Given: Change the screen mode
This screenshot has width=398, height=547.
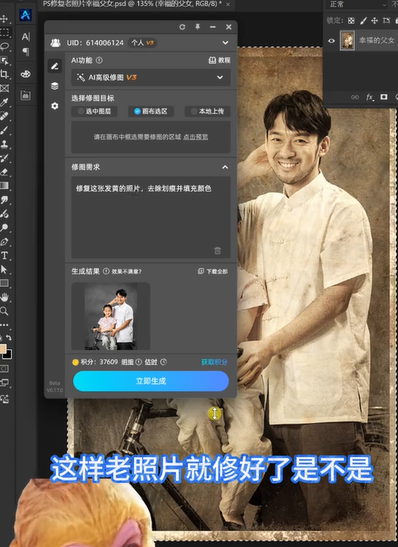Looking at the screenshot, I should point(4,383).
